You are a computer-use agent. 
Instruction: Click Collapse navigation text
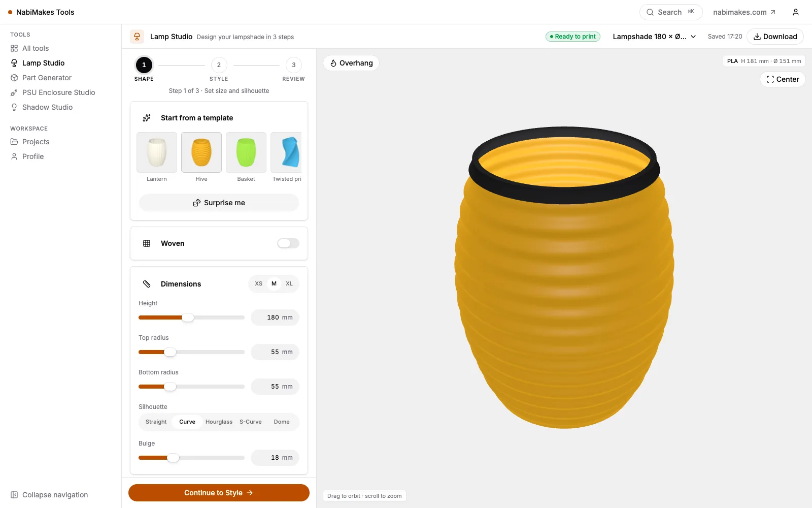tap(55, 495)
